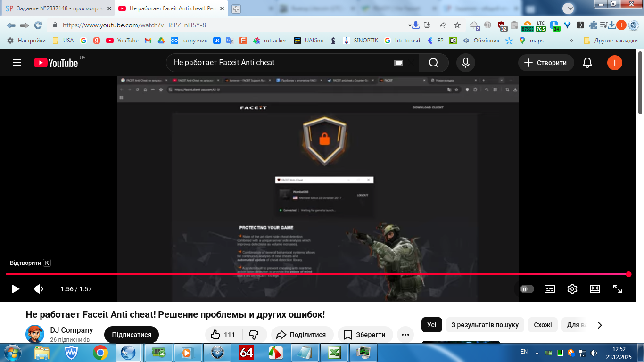
Task: Bookmark this page with star
Action: (457, 25)
